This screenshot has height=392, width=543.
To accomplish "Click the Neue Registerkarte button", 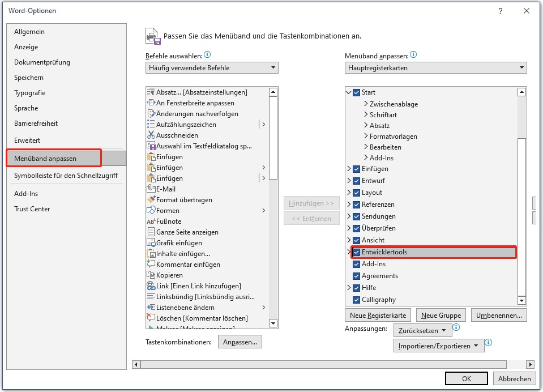I will [x=378, y=315].
